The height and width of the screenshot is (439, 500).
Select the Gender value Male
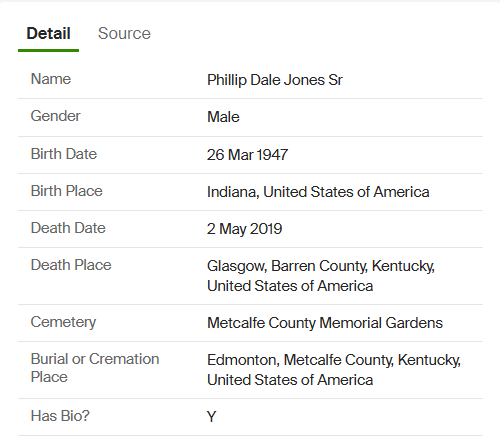[223, 117]
